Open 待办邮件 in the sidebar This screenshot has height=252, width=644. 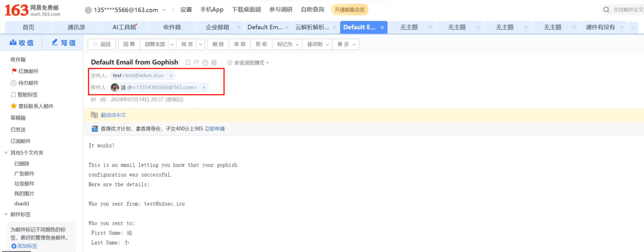click(x=24, y=83)
